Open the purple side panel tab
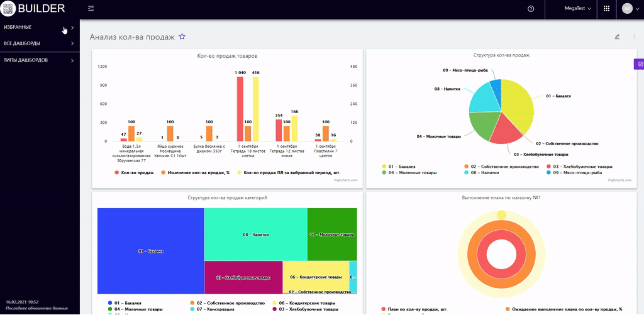644x315 pixels. (x=640, y=64)
